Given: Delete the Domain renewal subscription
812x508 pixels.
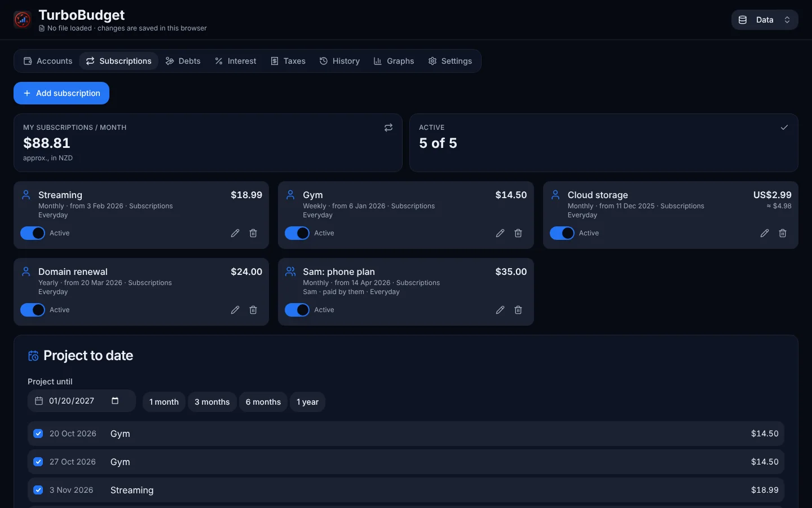Looking at the screenshot, I should (253, 310).
